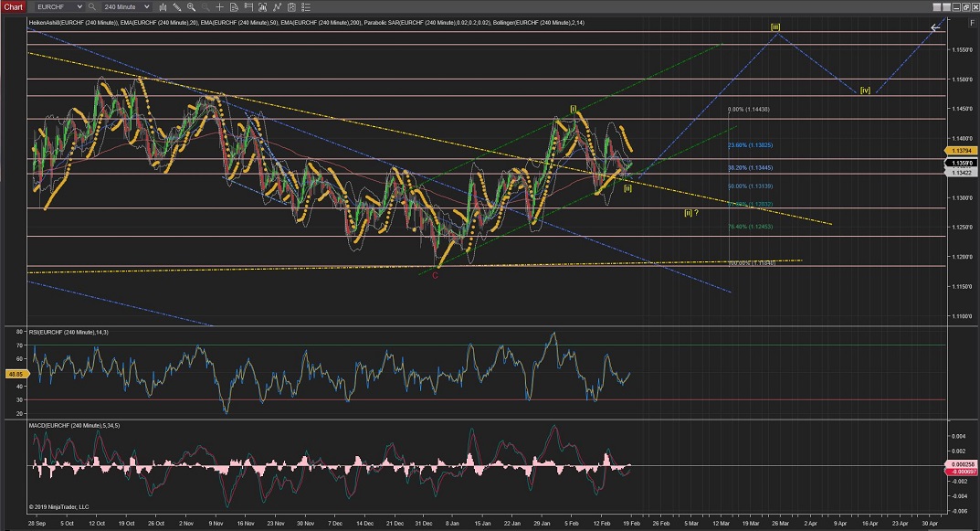Show the Data Box toolbar icon

coord(248,7)
